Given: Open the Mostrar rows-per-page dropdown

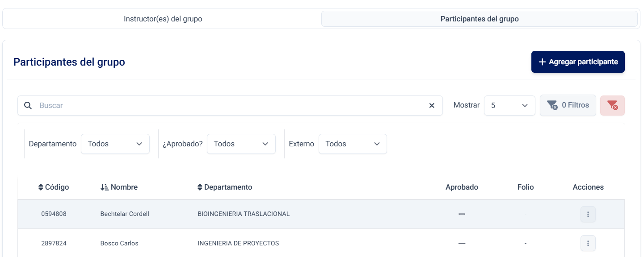Looking at the screenshot, I should (x=509, y=106).
